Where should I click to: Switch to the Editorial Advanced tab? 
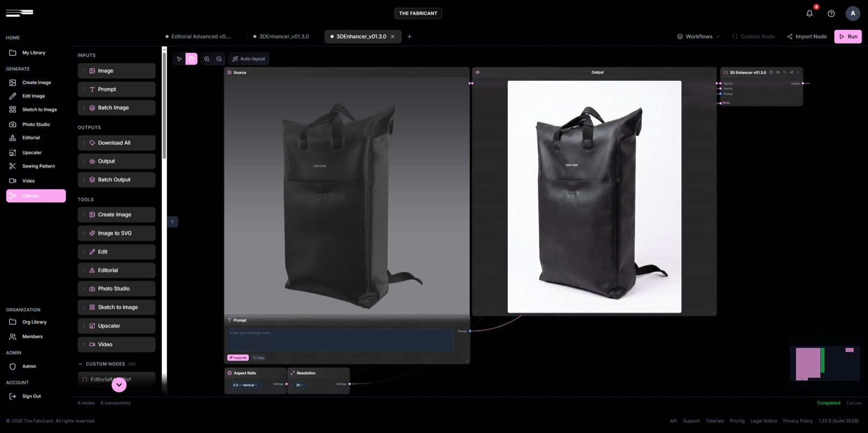[199, 37]
